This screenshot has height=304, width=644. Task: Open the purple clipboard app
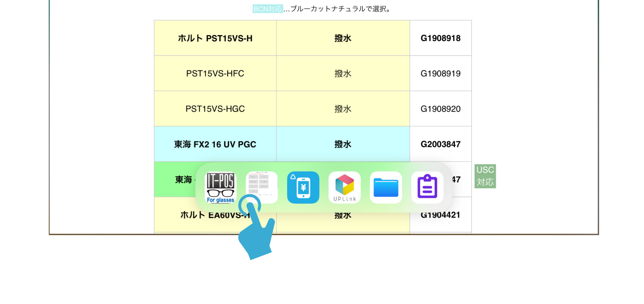(x=427, y=187)
